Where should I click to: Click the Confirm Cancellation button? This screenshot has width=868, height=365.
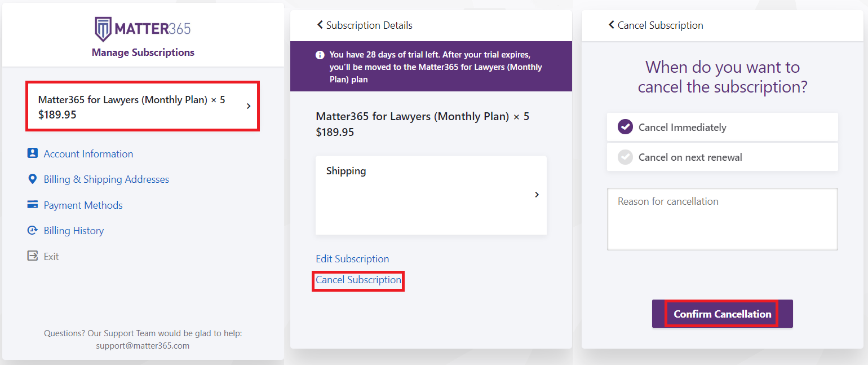pos(723,314)
